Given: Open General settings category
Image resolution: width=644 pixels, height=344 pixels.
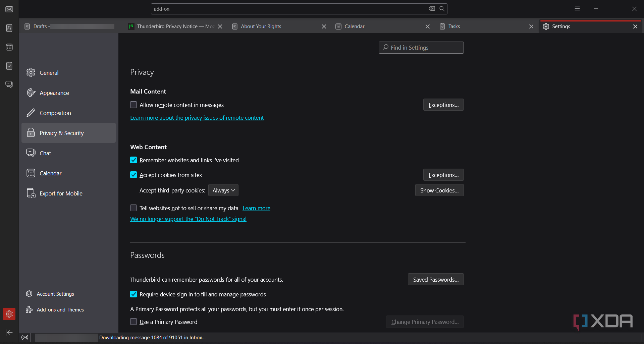Looking at the screenshot, I should click(68, 72).
